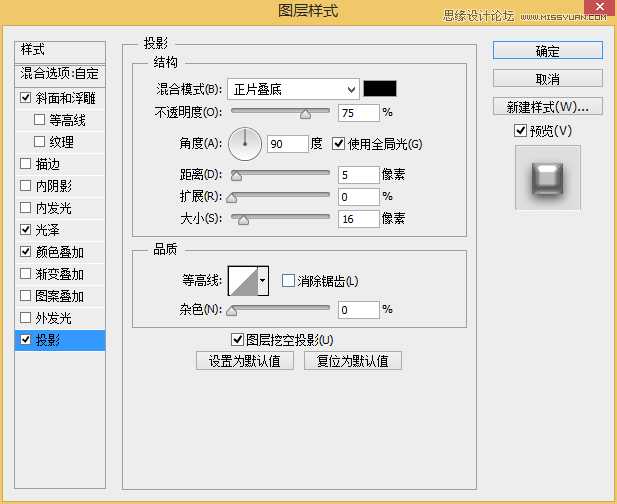617x504 pixels.
Task: Open the 等高线 contour picker arrow
Action: (263, 281)
